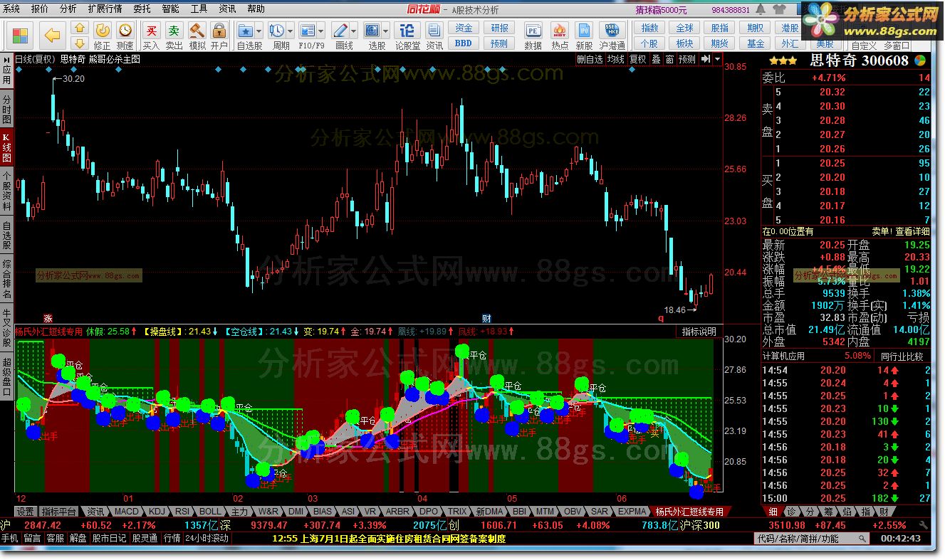The height and width of the screenshot is (560, 945).
Task: Go back with the yellow left arrow
Action: click(x=51, y=35)
